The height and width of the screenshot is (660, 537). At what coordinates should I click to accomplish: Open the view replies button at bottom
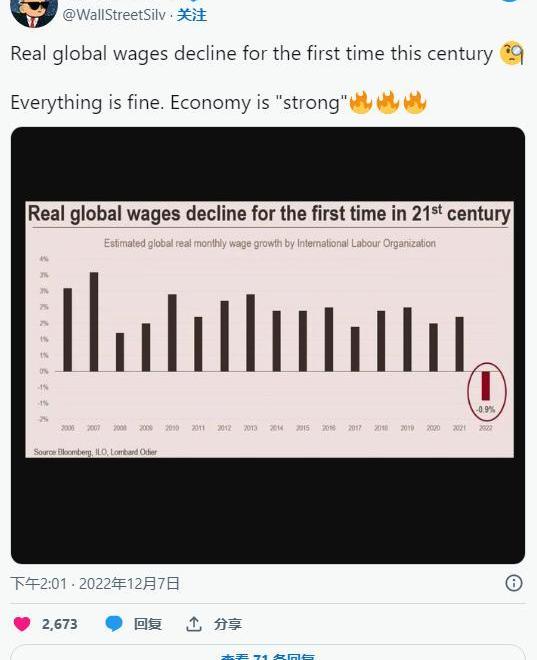point(268,652)
